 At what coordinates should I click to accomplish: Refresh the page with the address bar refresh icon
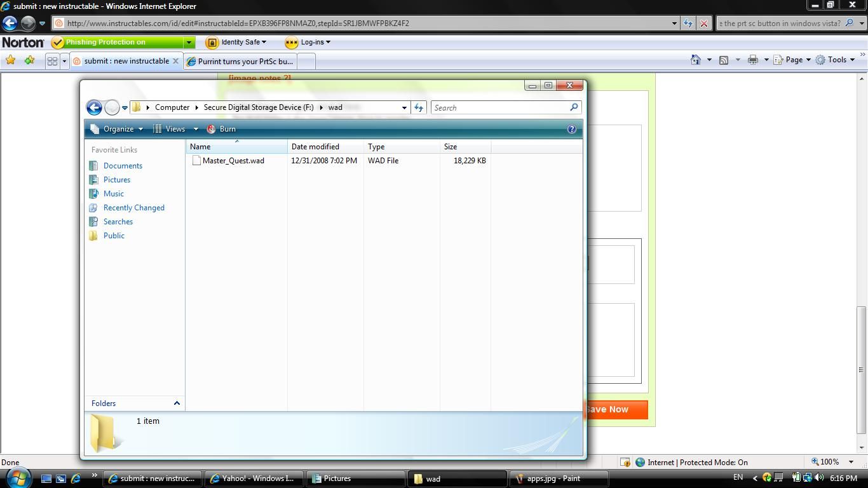click(688, 22)
